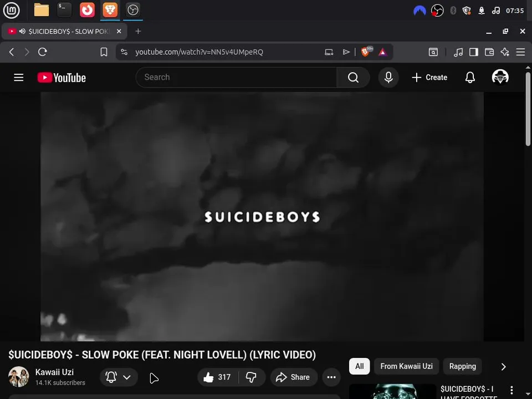This screenshot has height=399, width=532.
Task: Open the Brave Wallet icon
Action: point(489,52)
